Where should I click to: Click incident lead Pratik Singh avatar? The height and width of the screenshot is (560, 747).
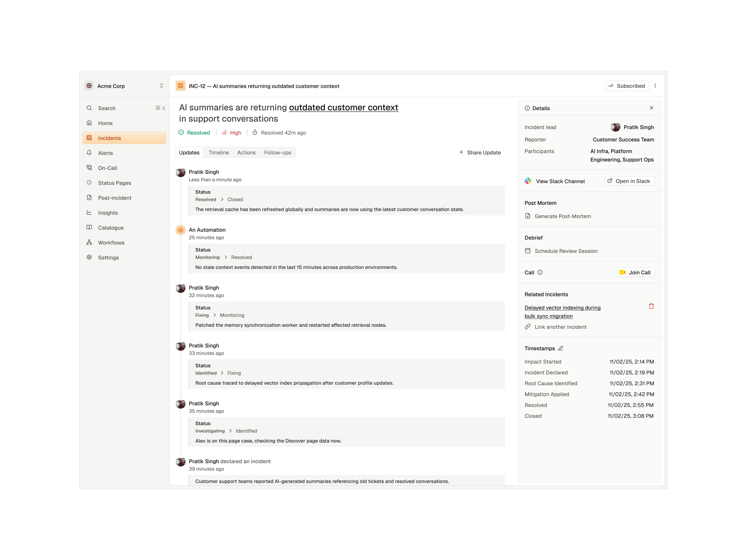click(x=615, y=127)
